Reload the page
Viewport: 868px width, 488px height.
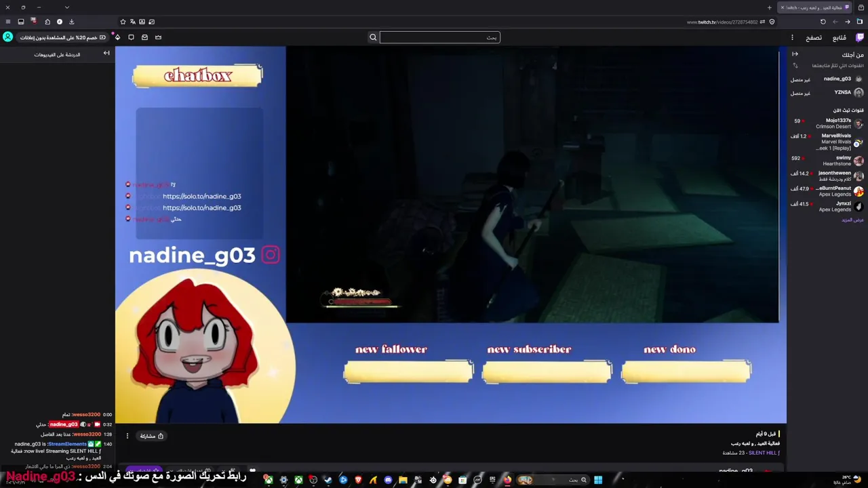(x=823, y=22)
